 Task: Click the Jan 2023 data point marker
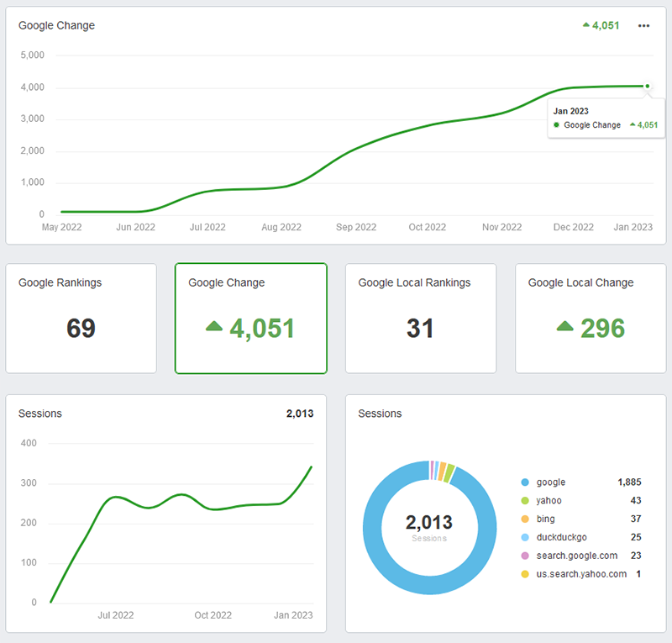click(648, 86)
